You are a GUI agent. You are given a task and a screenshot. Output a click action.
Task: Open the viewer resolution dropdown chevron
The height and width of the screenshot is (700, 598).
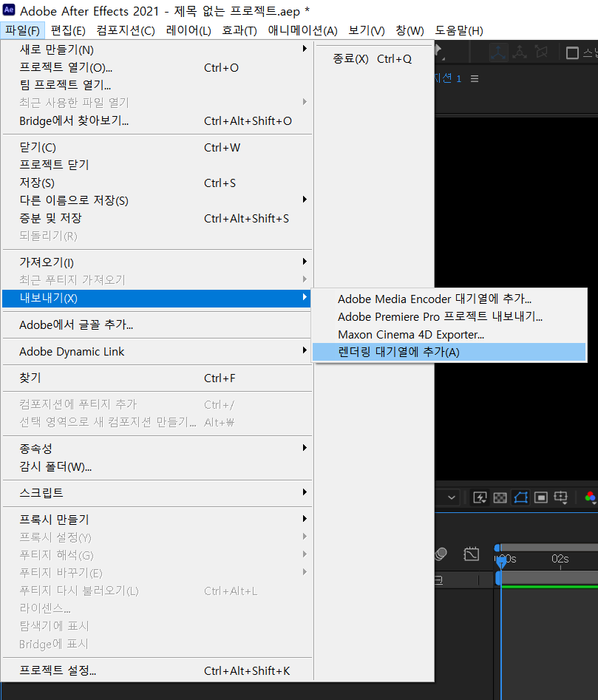coord(452,497)
